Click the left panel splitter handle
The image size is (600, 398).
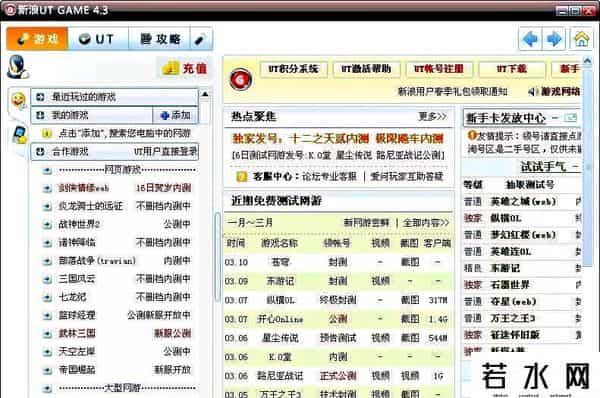(217, 257)
